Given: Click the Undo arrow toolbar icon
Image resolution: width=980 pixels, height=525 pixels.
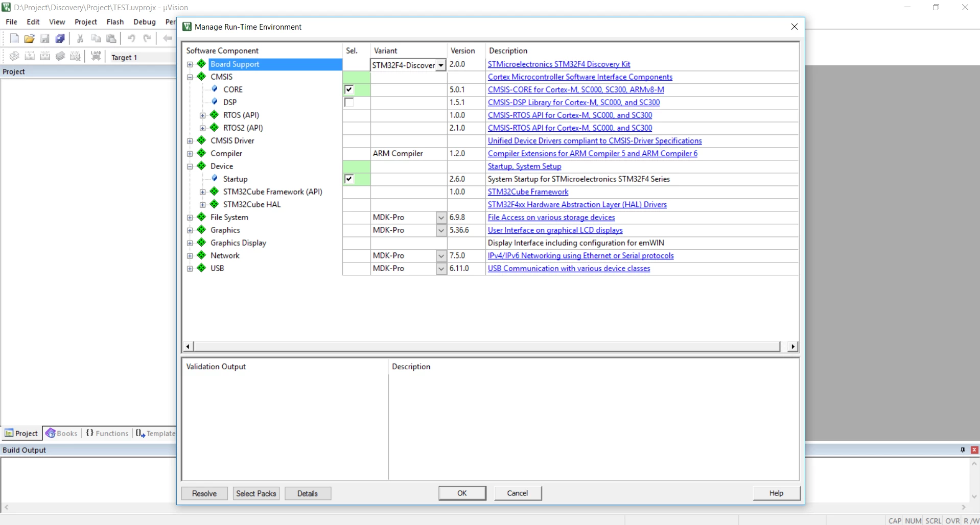Looking at the screenshot, I should (x=131, y=38).
